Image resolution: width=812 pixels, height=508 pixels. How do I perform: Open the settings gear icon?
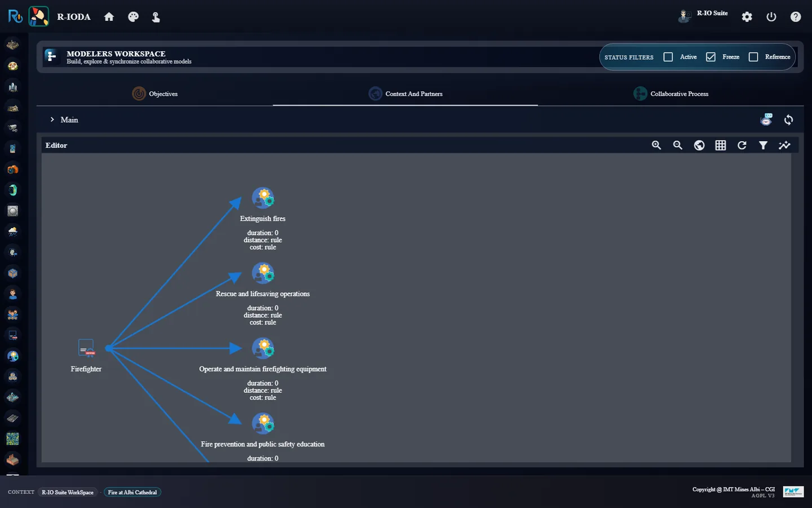tap(747, 17)
